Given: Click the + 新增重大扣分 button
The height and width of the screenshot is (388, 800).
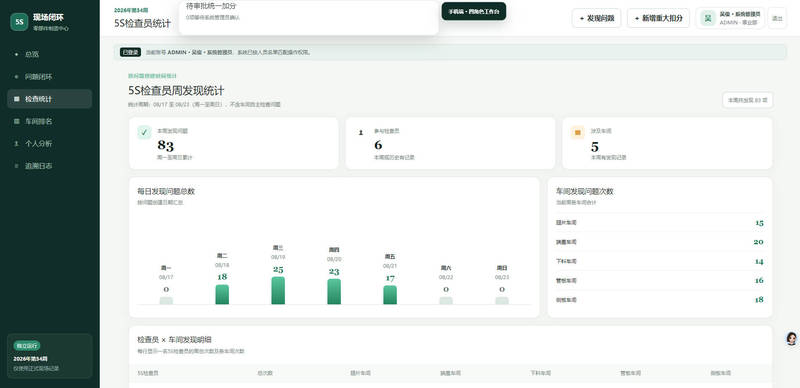Looking at the screenshot, I should pos(658,18).
